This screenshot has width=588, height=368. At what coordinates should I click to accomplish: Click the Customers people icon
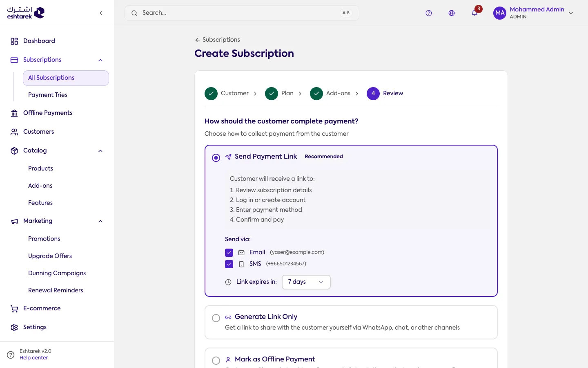click(14, 132)
